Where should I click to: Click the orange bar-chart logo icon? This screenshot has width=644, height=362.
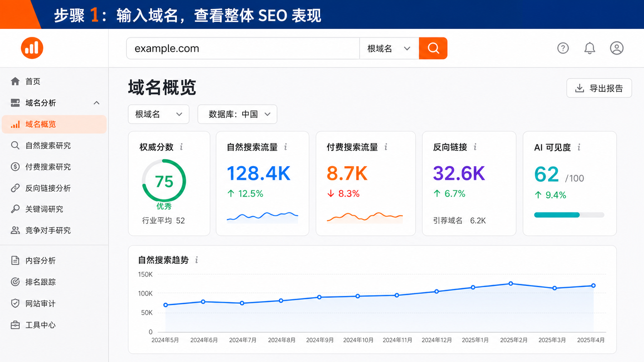[32, 48]
